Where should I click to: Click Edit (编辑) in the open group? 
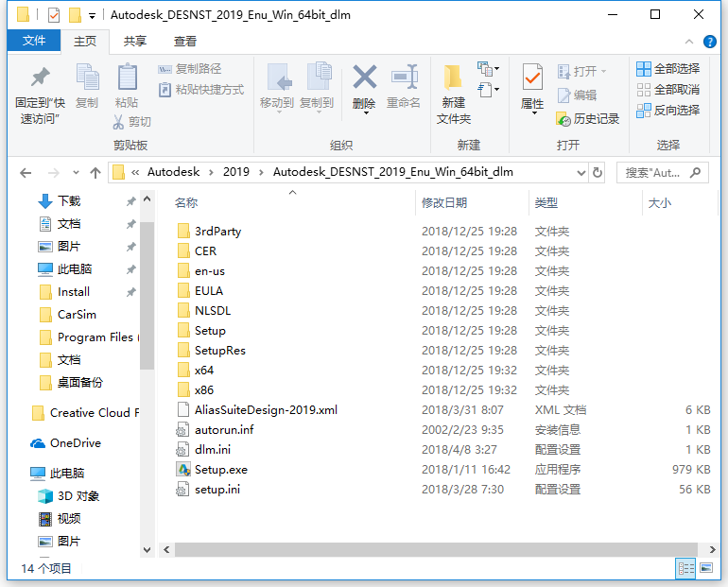click(x=577, y=95)
